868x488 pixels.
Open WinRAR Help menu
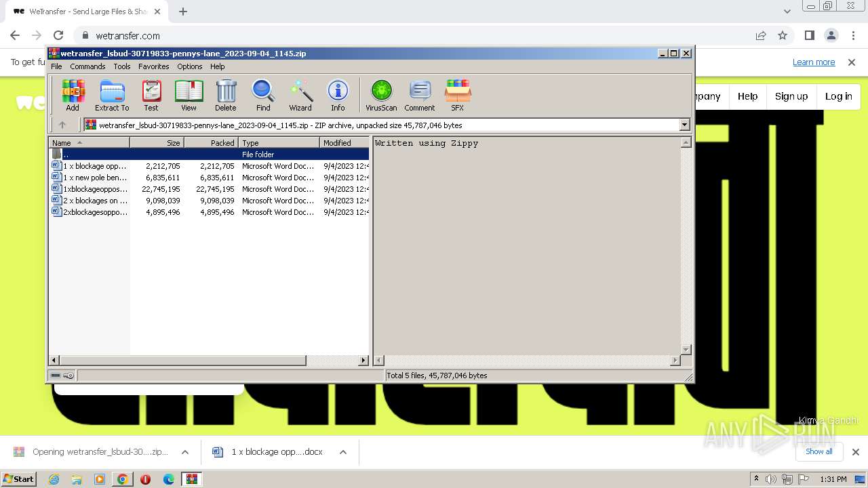(218, 66)
